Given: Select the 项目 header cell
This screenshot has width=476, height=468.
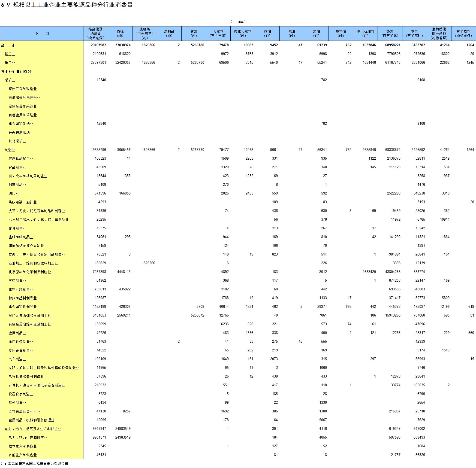Looking at the screenshot, I should pos(42,34).
